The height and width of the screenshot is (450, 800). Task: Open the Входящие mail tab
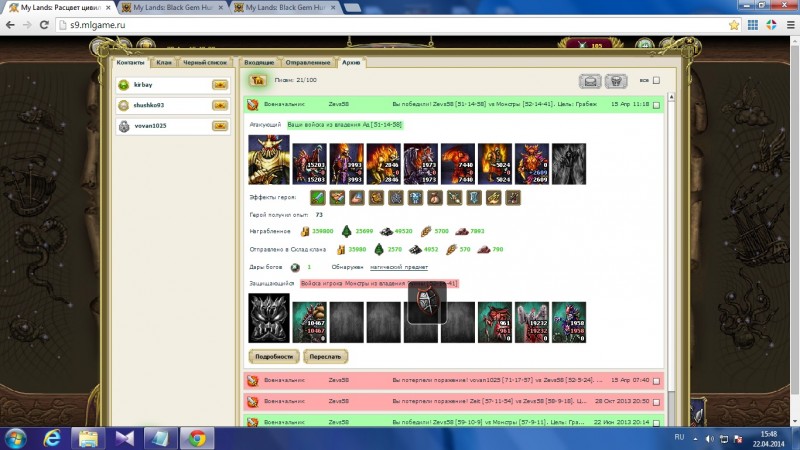[259, 62]
